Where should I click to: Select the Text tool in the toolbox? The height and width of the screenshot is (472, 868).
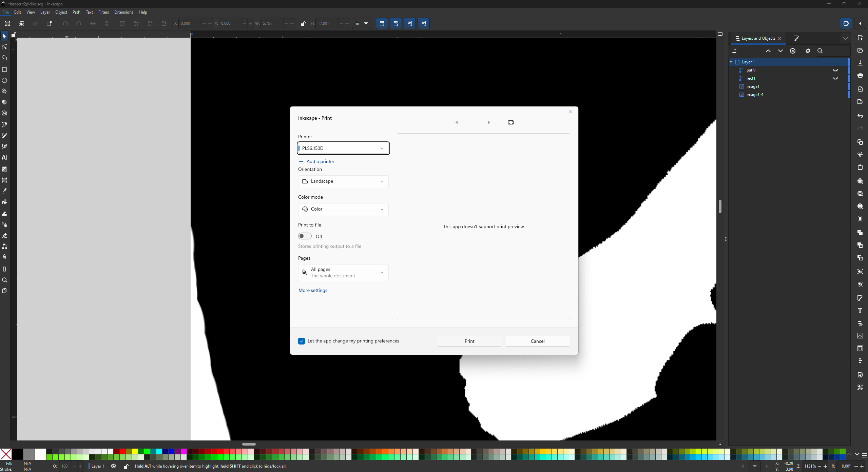click(4, 157)
